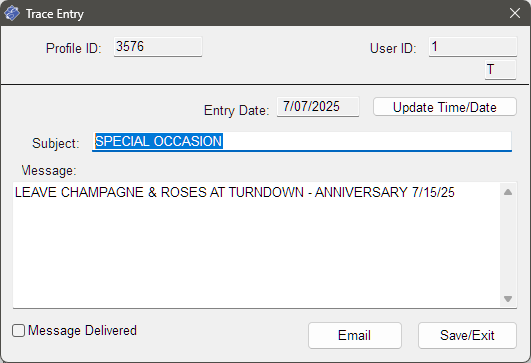This screenshot has height=363, width=531.
Task: Click the message scroll up arrow
Action: (508, 192)
